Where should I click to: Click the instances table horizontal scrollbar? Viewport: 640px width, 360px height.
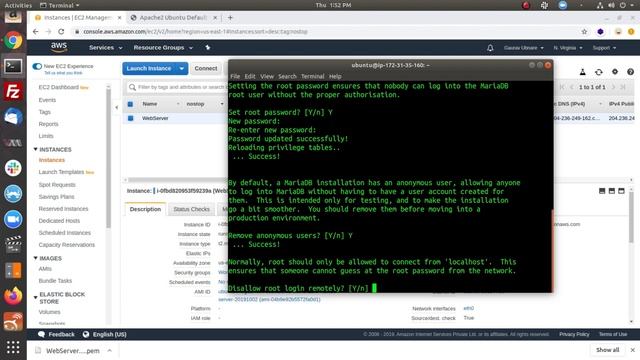click(x=178, y=180)
